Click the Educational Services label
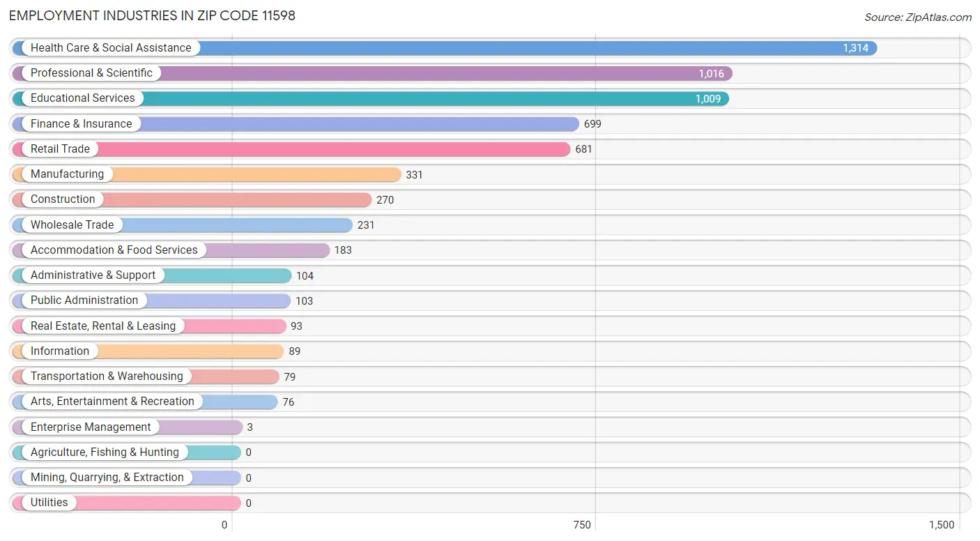 point(83,98)
